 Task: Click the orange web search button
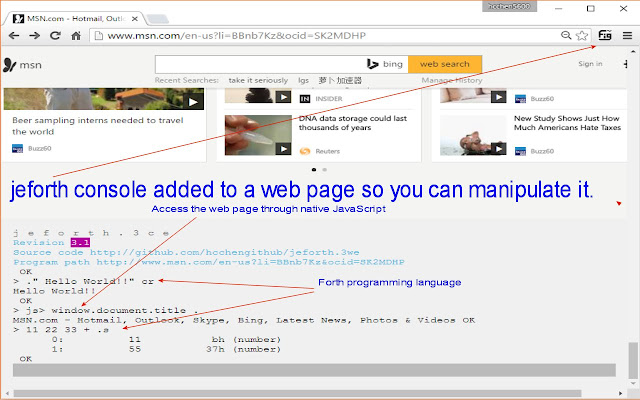(x=445, y=64)
